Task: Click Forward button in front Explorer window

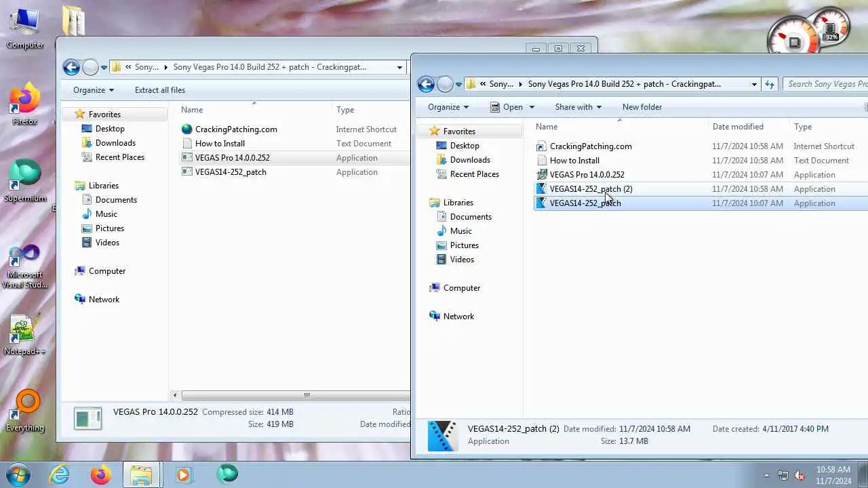Action: [x=445, y=84]
